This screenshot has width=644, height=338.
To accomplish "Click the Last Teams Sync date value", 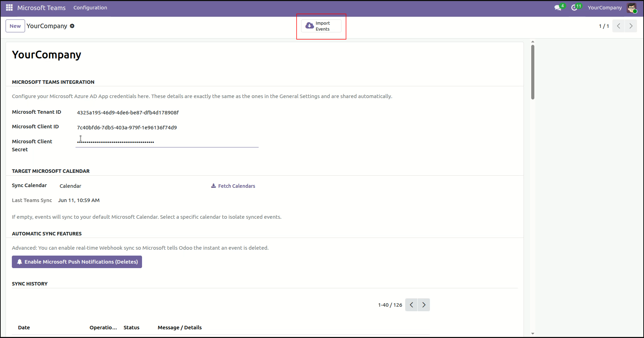I will (x=79, y=200).
